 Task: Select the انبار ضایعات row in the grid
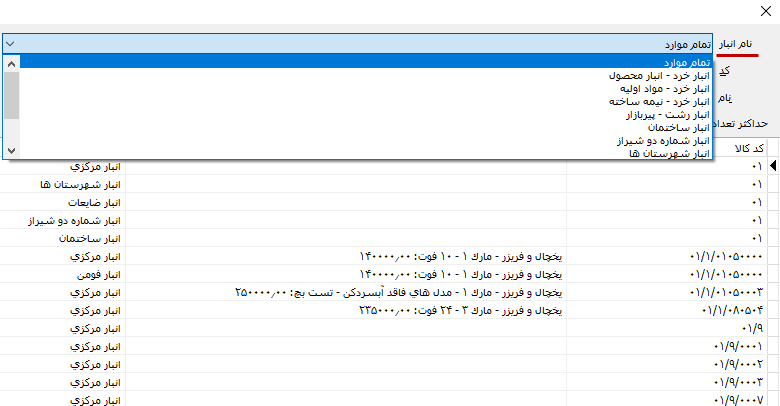click(x=95, y=203)
